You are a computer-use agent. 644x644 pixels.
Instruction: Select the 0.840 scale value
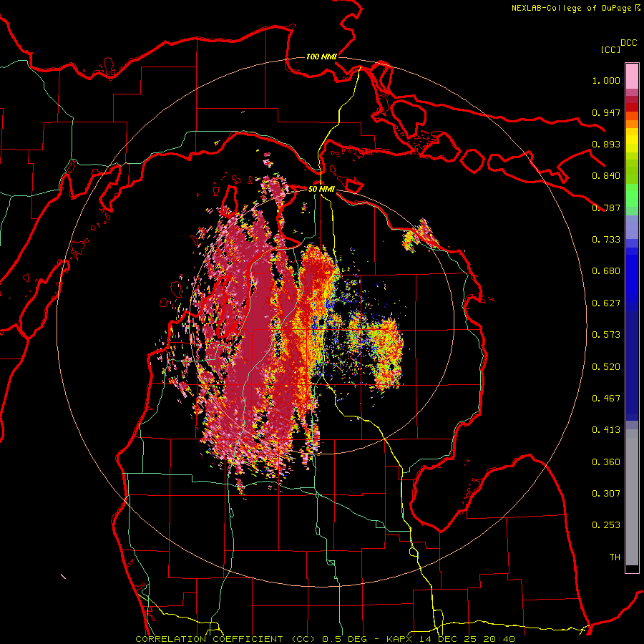click(x=606, y=176)
